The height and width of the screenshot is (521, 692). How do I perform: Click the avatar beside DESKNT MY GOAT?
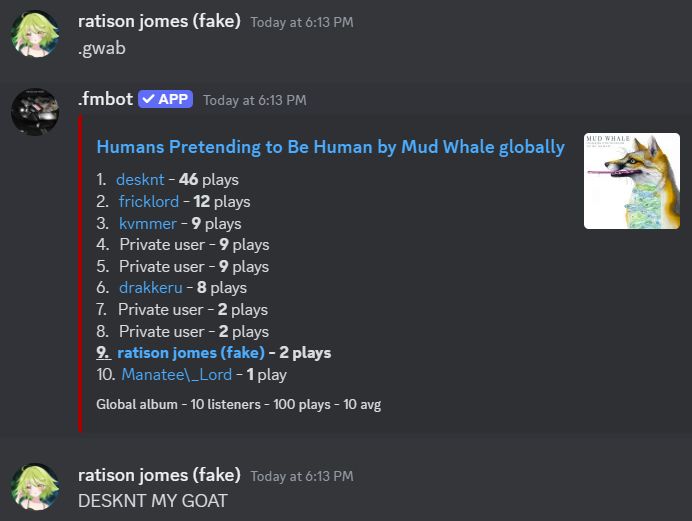[x=35, y=487]
